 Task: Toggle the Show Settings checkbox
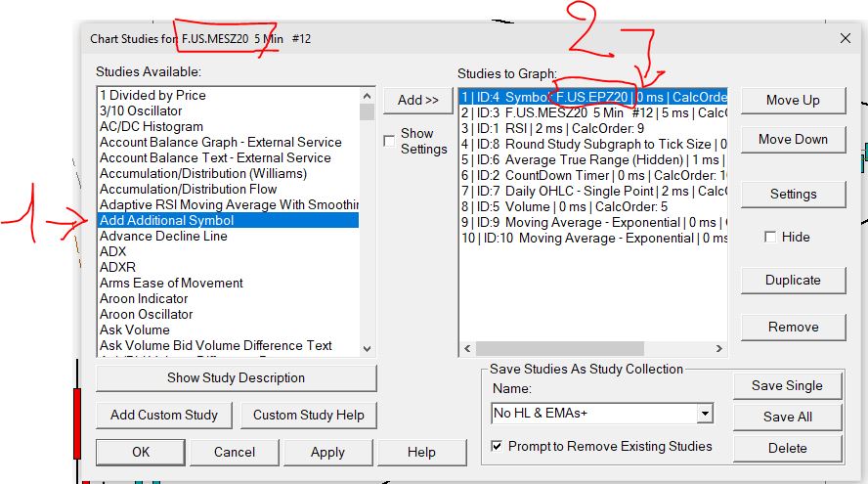click(389, 141)
